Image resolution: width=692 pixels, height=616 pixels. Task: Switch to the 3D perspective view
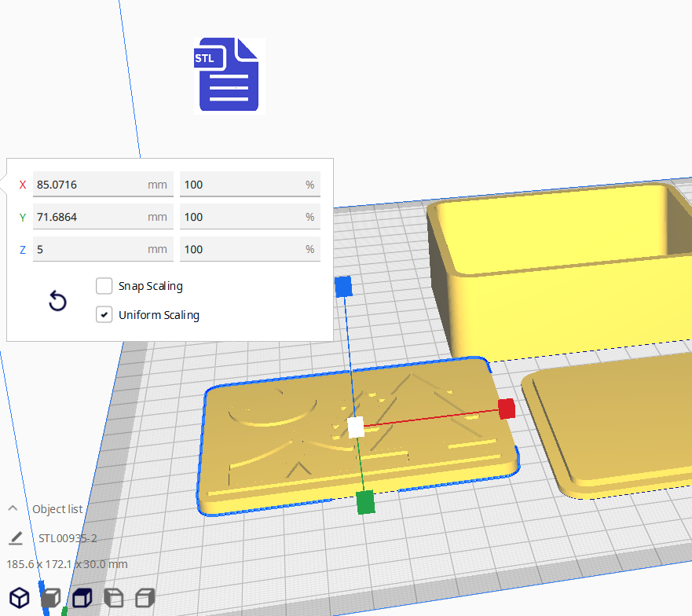click(x=19, y=598)
